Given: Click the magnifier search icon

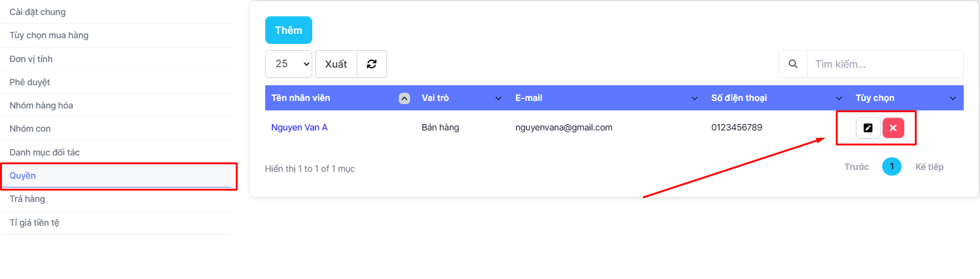Looking at the screenshot, I should pyautogui.click(x=793, y=64).
